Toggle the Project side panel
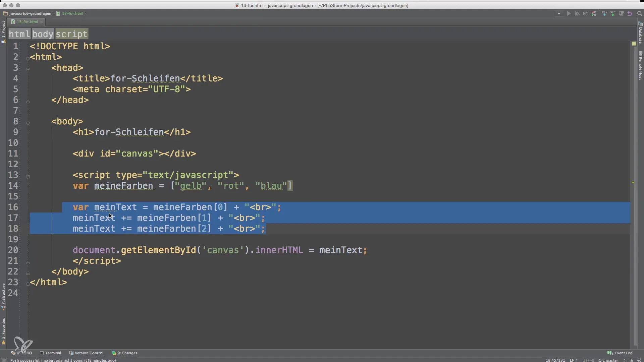This screenshot has width=644, height=362. click(3, 30)
